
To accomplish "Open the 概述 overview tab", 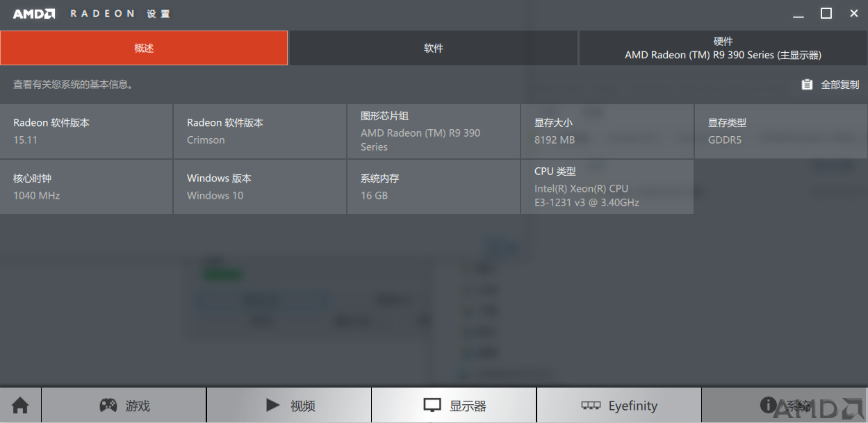I will (x=144, y=48).
